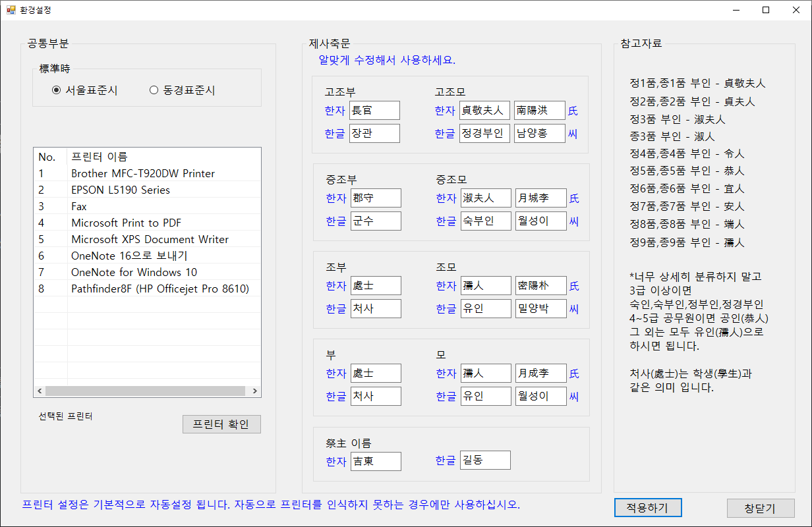The width and height of the screenshot is (812, 527).
Task: Maximize the 환경설정 window
Action: pos(766,10)
